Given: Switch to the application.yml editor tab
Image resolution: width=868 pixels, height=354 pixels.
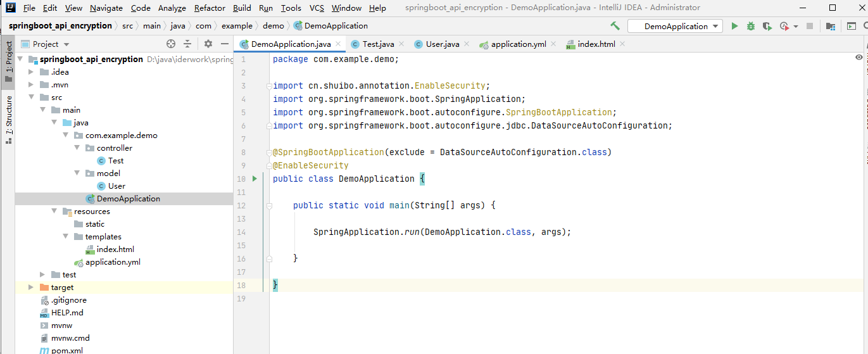Looking at the screenshot, I should (518, 44).
